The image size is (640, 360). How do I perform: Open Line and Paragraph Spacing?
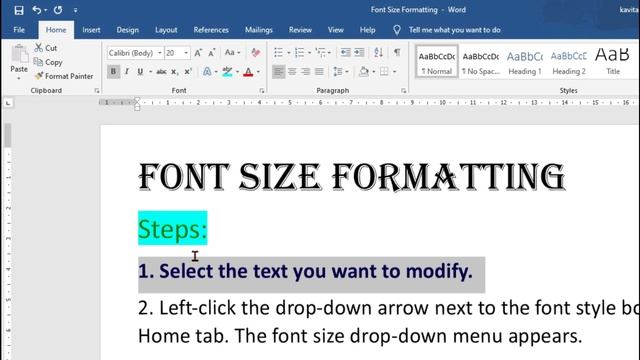338,72
